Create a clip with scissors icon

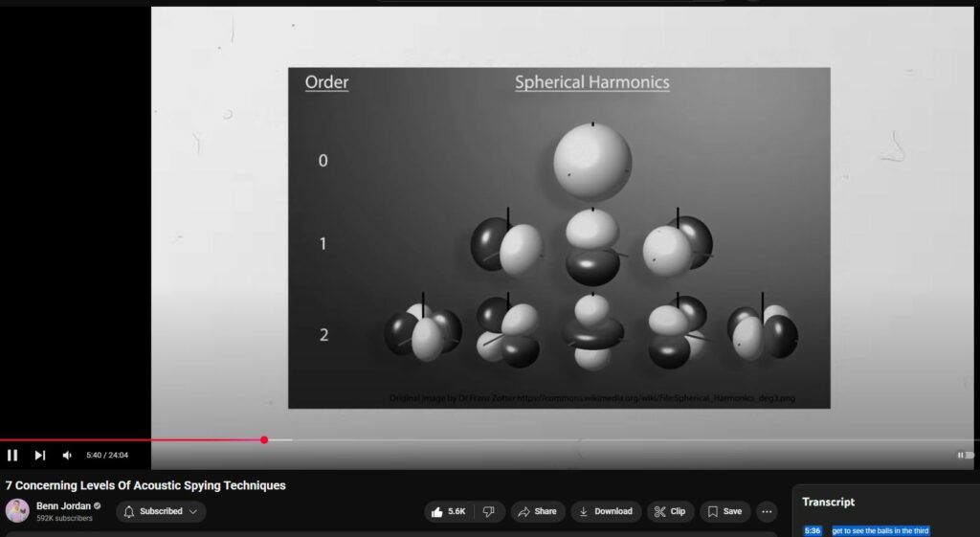point(670,512)
